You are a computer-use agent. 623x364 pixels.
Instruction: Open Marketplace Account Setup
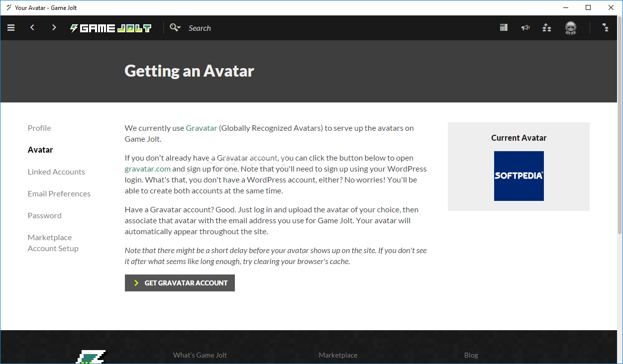(x=53, y=243)
